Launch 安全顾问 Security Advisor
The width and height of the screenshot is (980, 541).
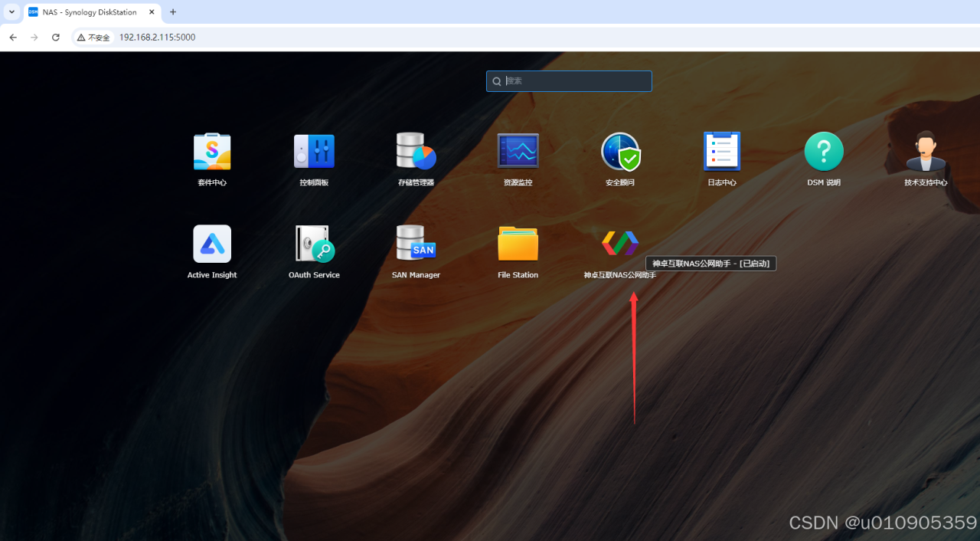click(620, 152)
